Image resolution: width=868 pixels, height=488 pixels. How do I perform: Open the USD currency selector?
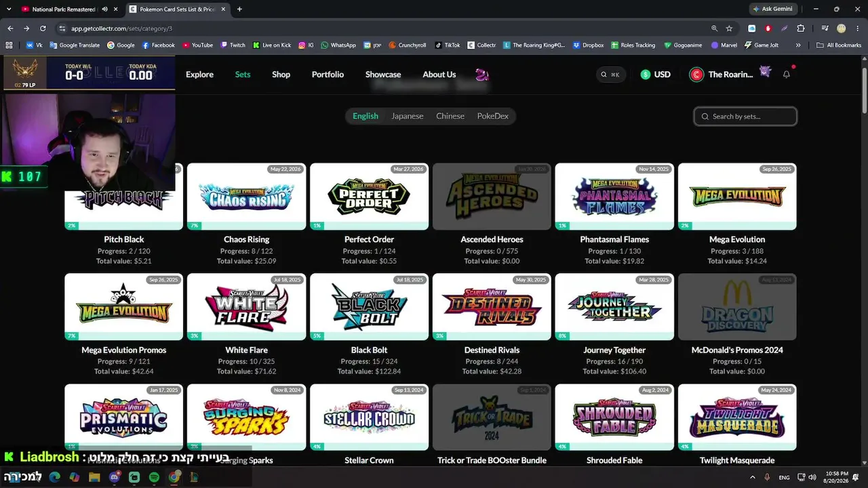point(655,75)
